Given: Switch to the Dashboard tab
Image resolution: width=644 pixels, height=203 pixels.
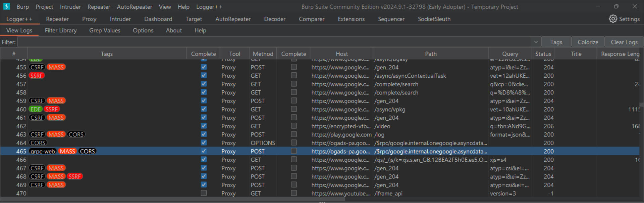Looking at the screenshot, I should 158,19.
